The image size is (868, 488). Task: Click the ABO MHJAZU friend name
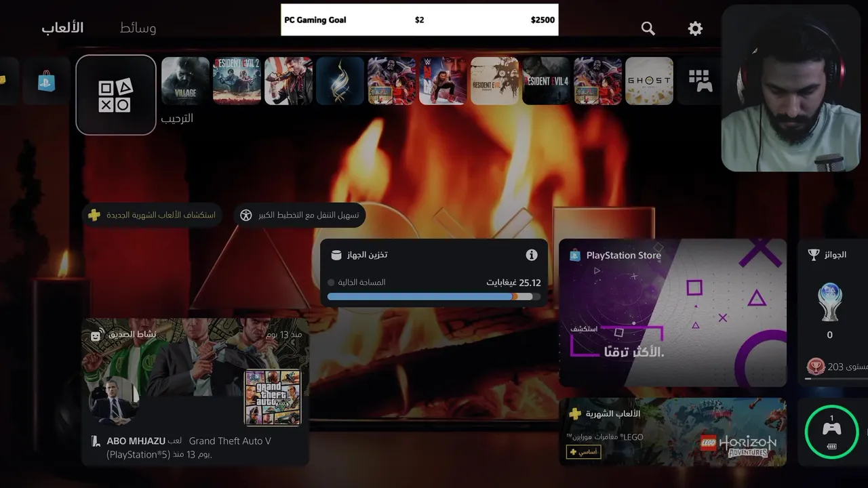click(136, 441)
